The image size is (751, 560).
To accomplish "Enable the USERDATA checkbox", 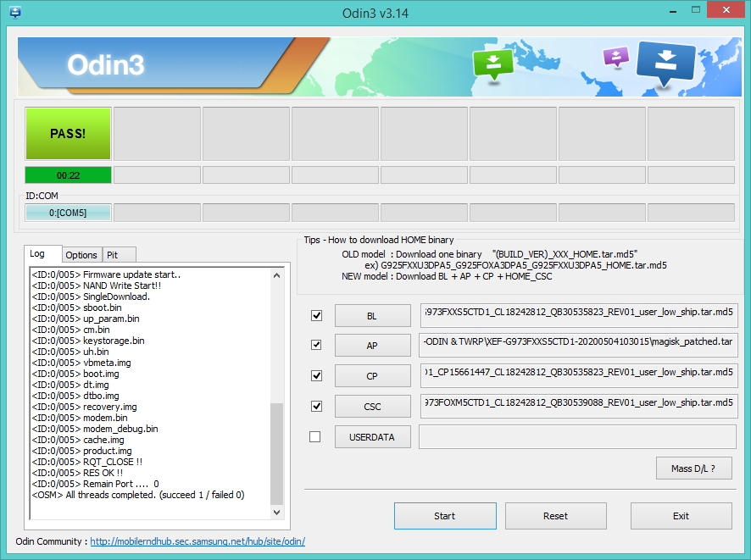I will click(x=314, y=436).
